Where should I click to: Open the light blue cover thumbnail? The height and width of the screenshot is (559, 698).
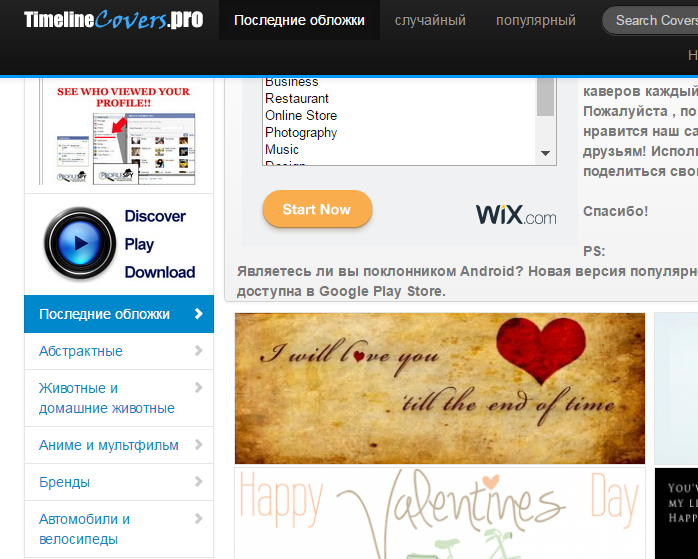point(676,388)
